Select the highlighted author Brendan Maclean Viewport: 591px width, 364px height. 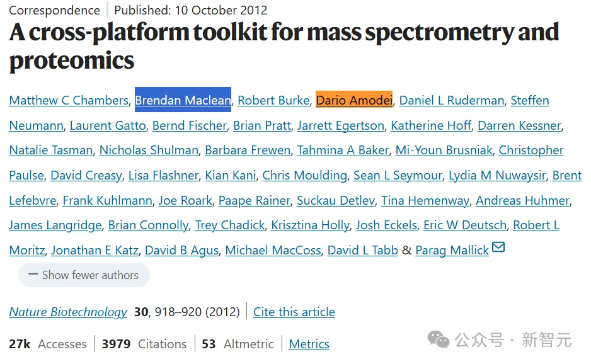(x=183, y=100)
